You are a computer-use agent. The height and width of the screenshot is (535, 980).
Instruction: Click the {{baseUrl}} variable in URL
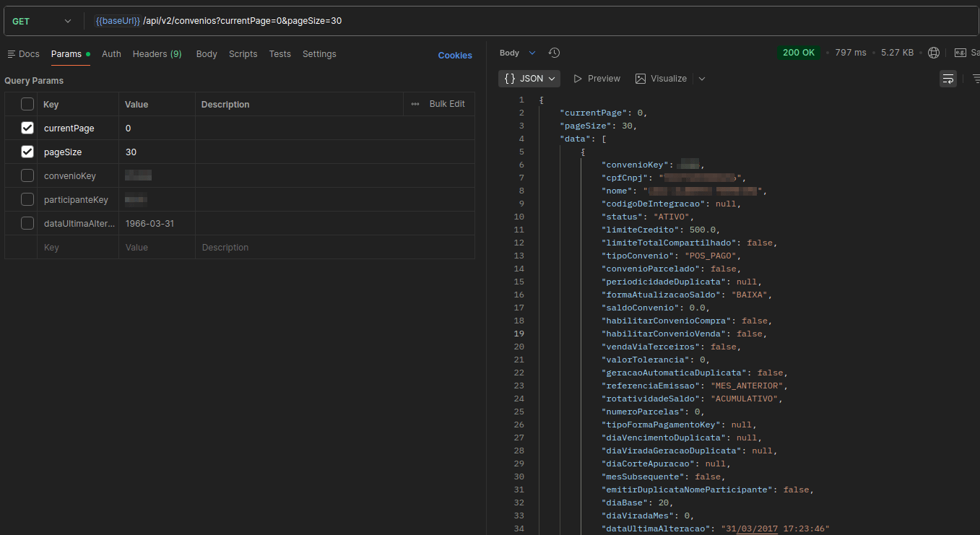tap(117, 21)
